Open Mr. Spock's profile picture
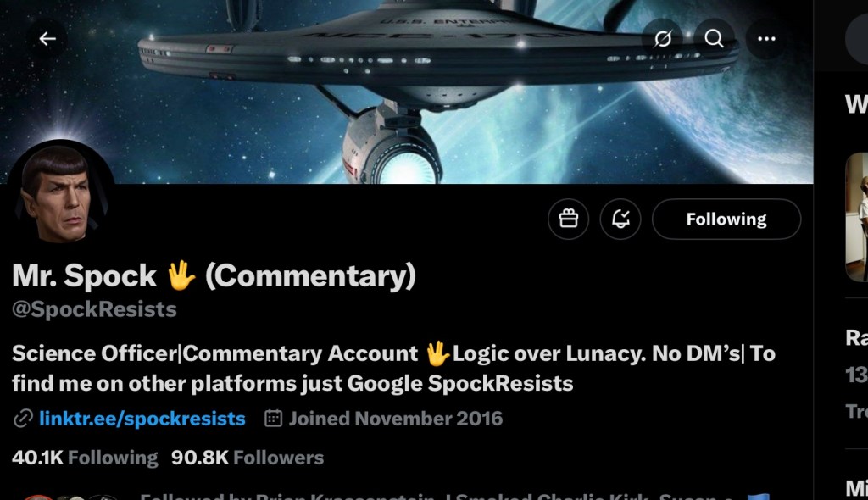 (60, 191)
